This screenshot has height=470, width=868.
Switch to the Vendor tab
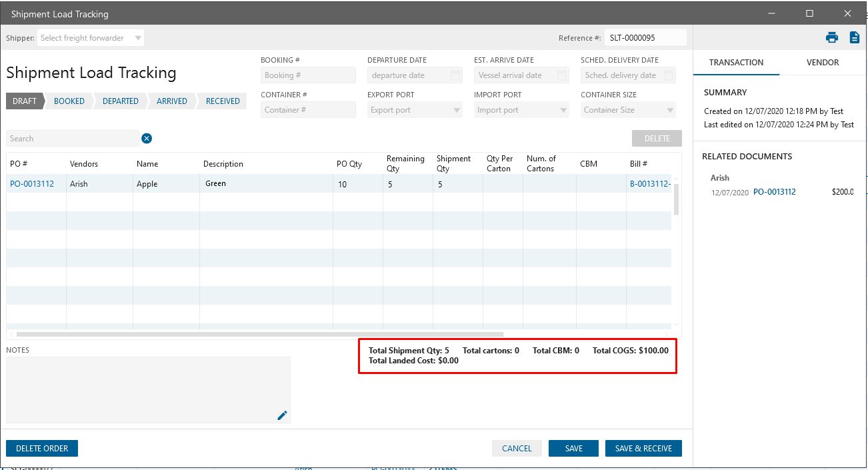pos(823,62)
